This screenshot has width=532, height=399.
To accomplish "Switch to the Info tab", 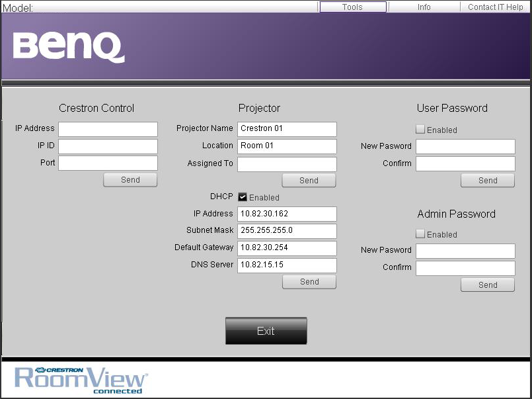I will (x=424, y=7).
